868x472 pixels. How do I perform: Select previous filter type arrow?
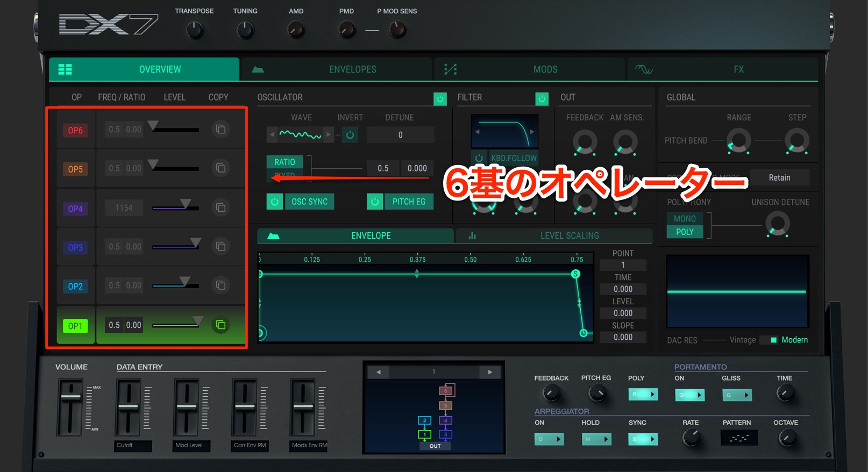477,131
